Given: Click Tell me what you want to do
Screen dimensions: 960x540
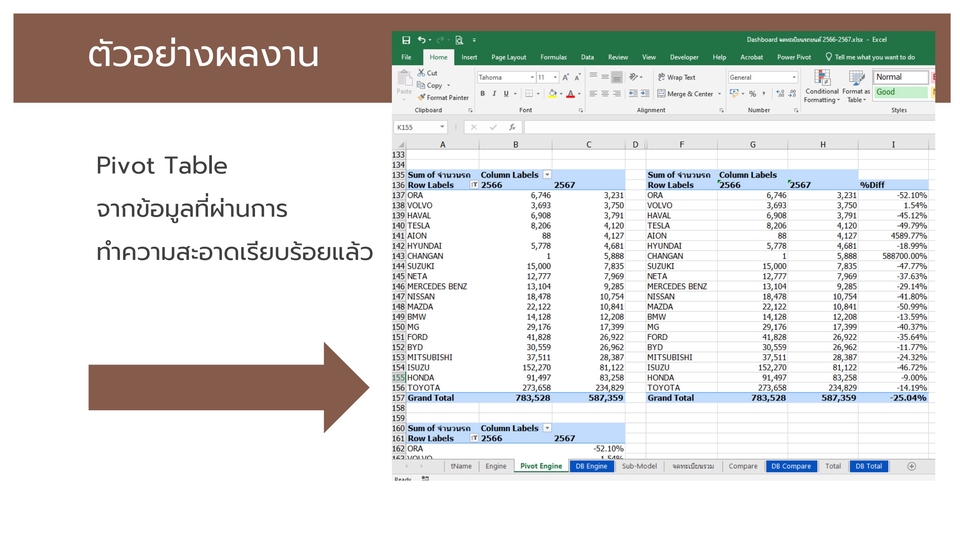Looking at the screenshot, I should (x=870, y=57).
